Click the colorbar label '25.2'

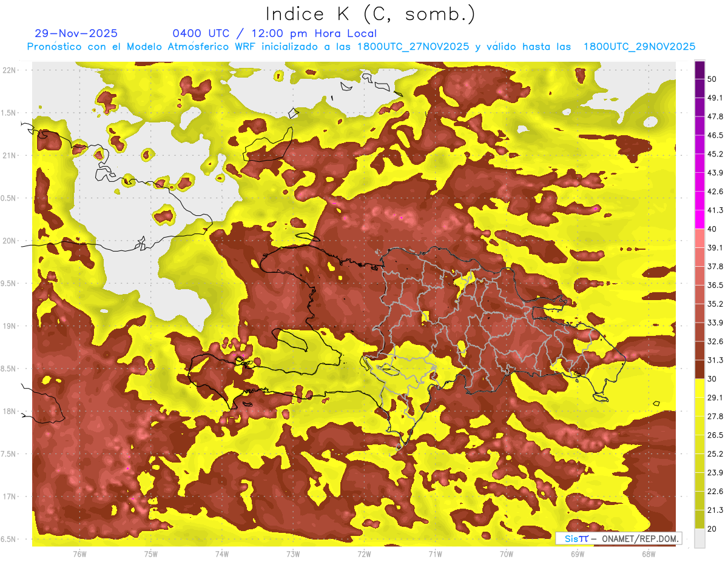coord(715,453)
